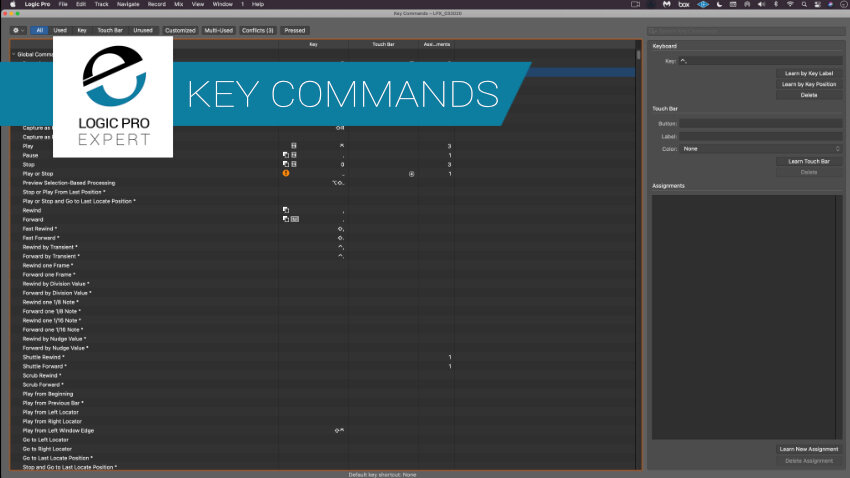Open the Wi-Fi menu
Image resolution: width=850 pixels, height=478 pixels.
point(790,4)
